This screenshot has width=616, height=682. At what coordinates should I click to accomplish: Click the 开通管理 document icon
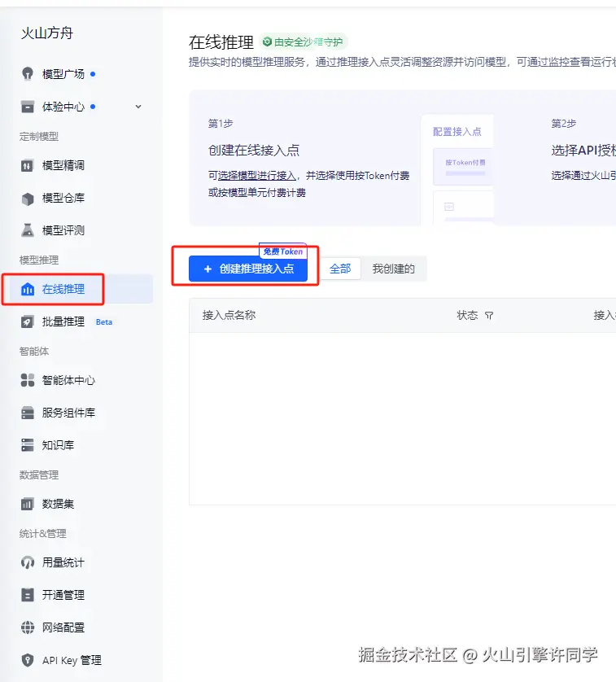click(x=28, y=595)
